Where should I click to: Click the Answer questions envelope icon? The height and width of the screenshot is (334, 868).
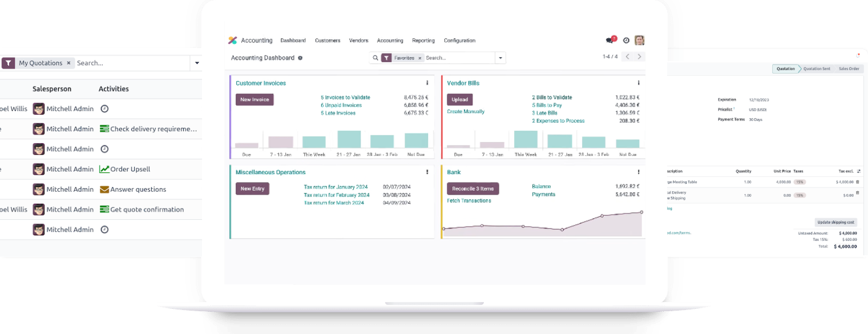104,190
